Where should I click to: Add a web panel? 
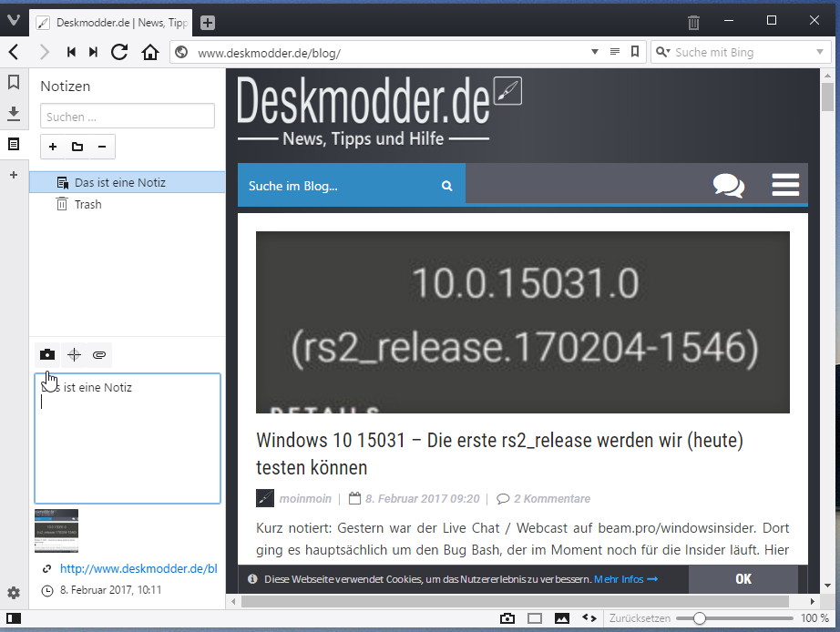click(14, 175)
